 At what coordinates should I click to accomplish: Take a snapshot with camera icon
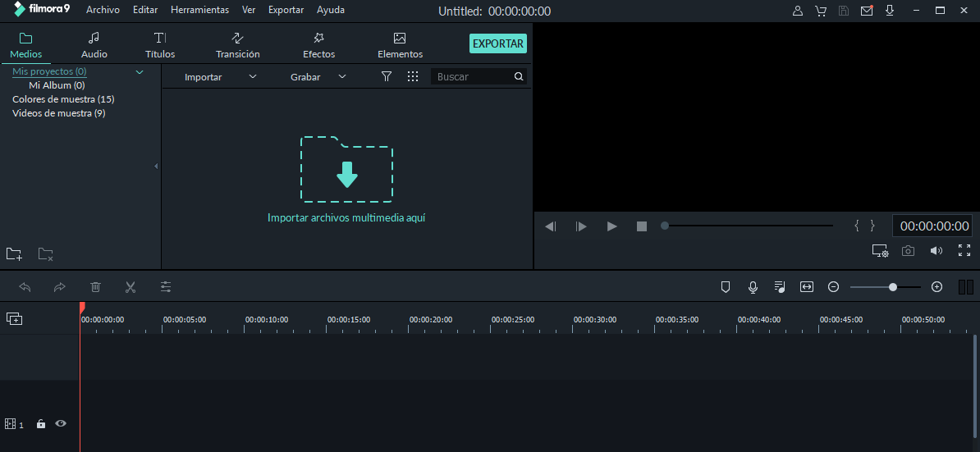tap(908, 251)
